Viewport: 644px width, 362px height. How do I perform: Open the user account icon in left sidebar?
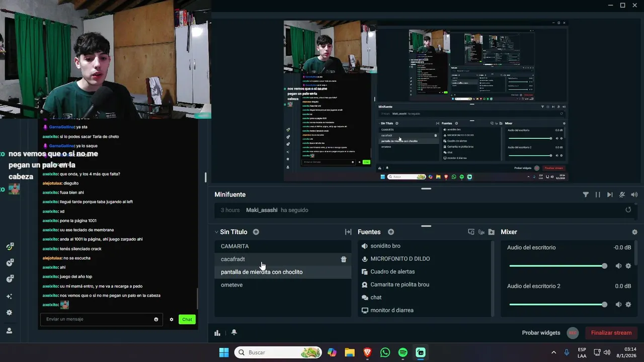pyautogui.click(x=9, y=331)
